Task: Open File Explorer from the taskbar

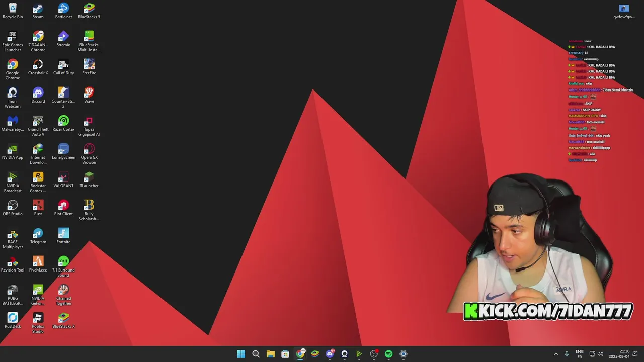Action: point(270,354)
